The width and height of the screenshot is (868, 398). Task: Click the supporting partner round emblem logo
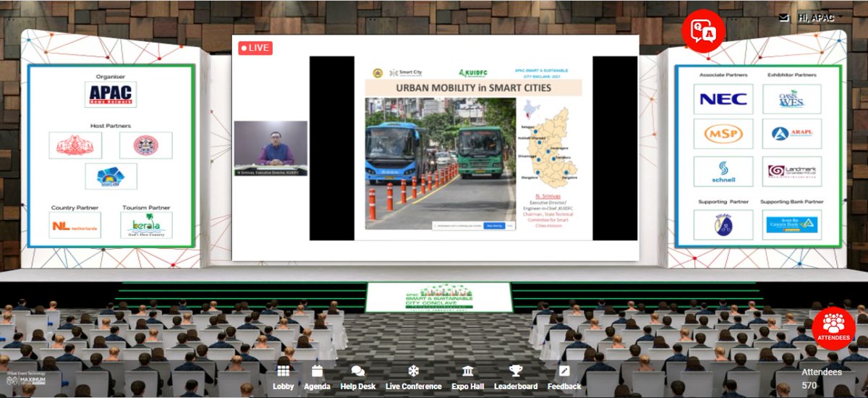[723, 225]
